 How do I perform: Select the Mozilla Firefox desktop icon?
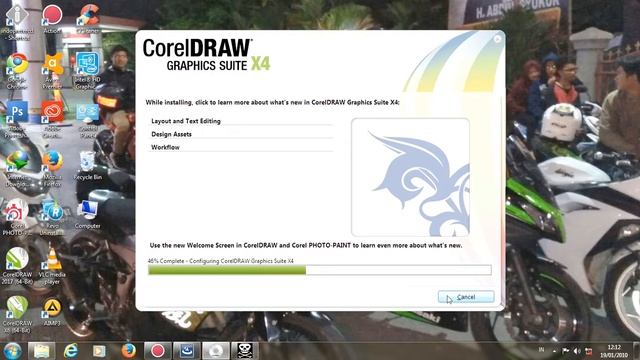[52, 169]
